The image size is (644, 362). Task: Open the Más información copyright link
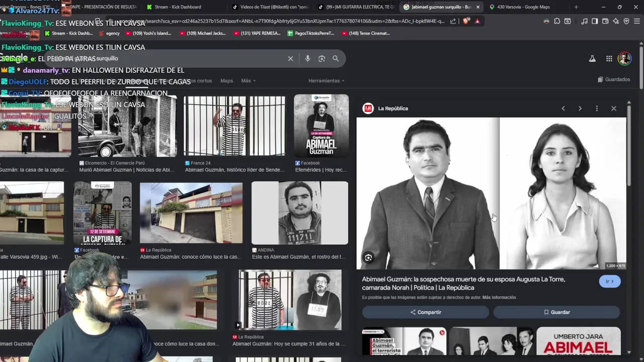tap(499, 298)
